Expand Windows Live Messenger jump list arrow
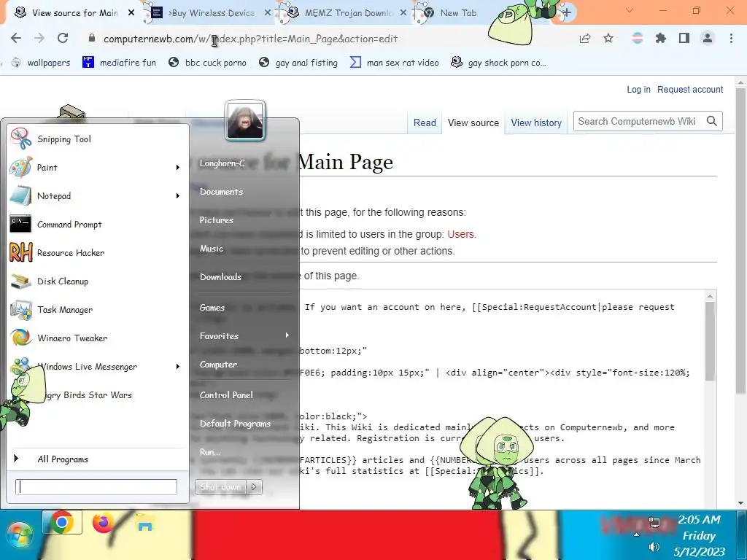 (x=178, y=367)
